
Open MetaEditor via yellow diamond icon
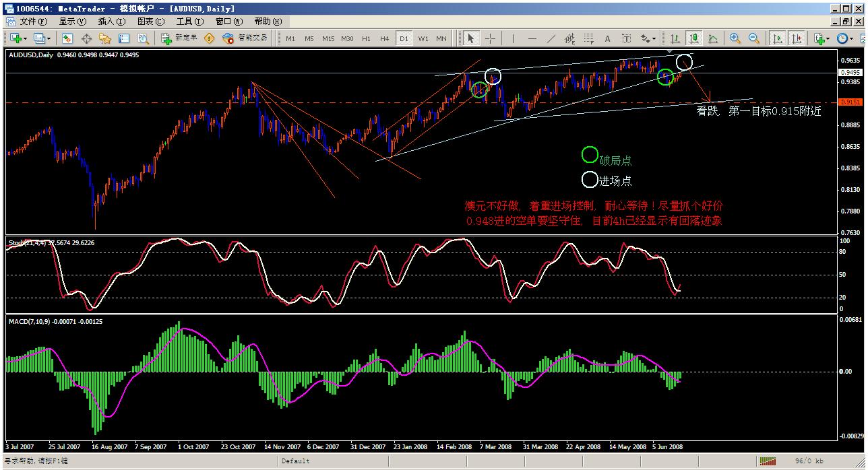(x=209, y=38)
